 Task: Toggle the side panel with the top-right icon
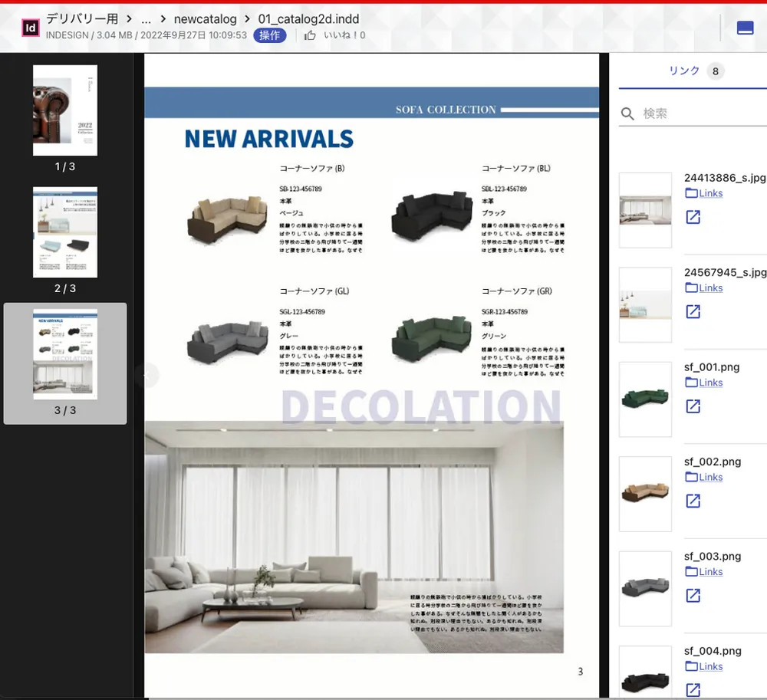(744, 28)
